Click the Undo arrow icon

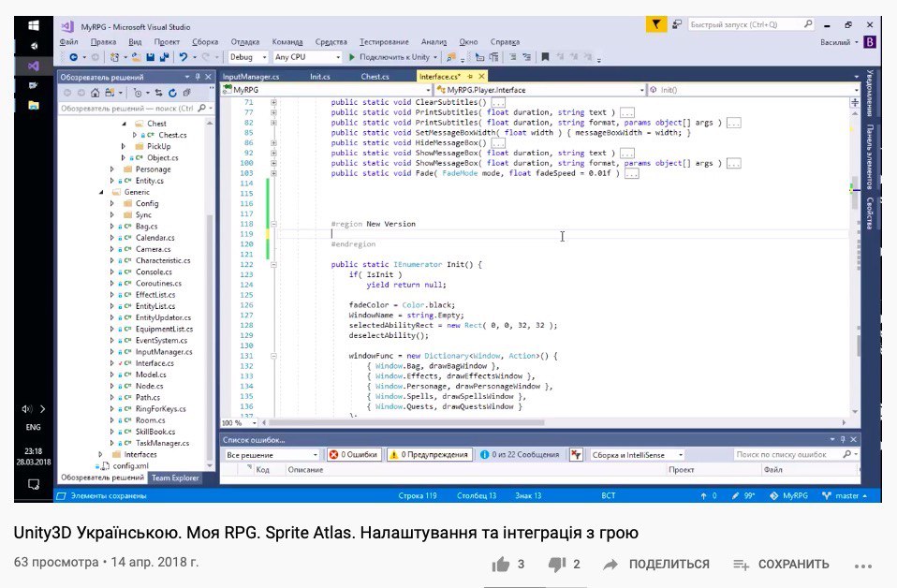coord(184,57)
